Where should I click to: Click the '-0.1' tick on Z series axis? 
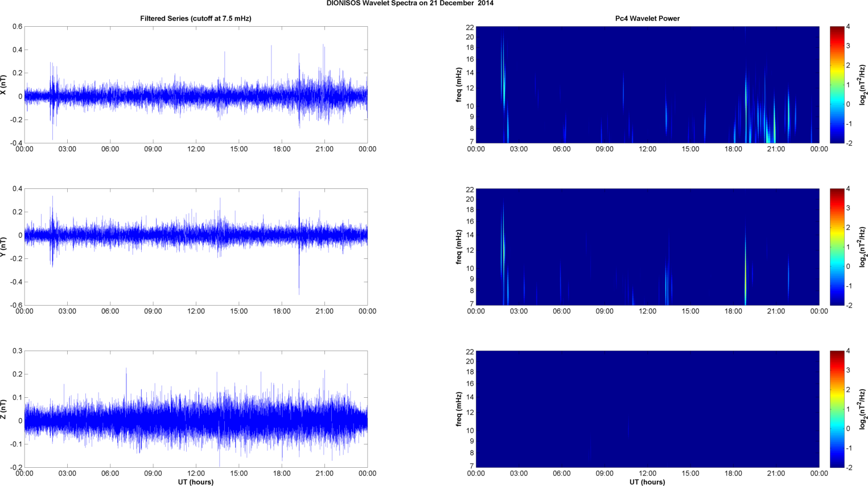click(15, 444)
